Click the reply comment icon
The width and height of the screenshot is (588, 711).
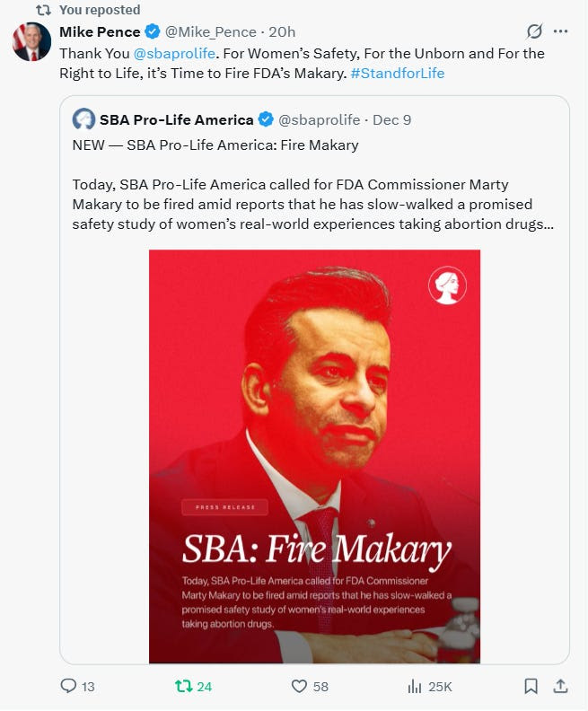69,687
